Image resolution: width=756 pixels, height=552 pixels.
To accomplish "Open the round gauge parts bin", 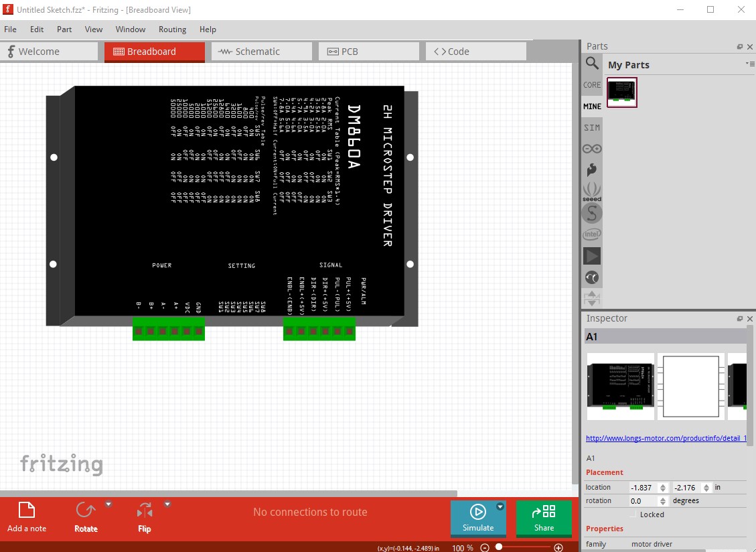I will pyautogui.click(x=592, y=277).
